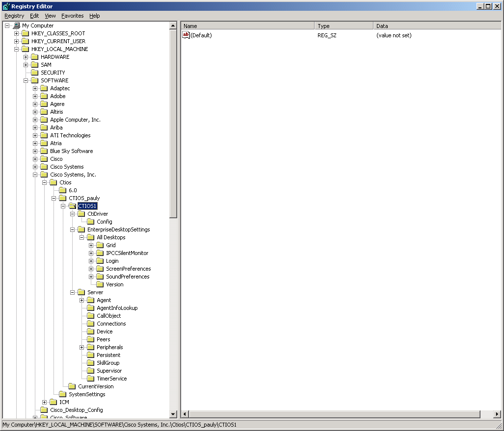Viewport: 504px width, 431px height.
Task: Click the Data column header
Action: pos(437,25)
